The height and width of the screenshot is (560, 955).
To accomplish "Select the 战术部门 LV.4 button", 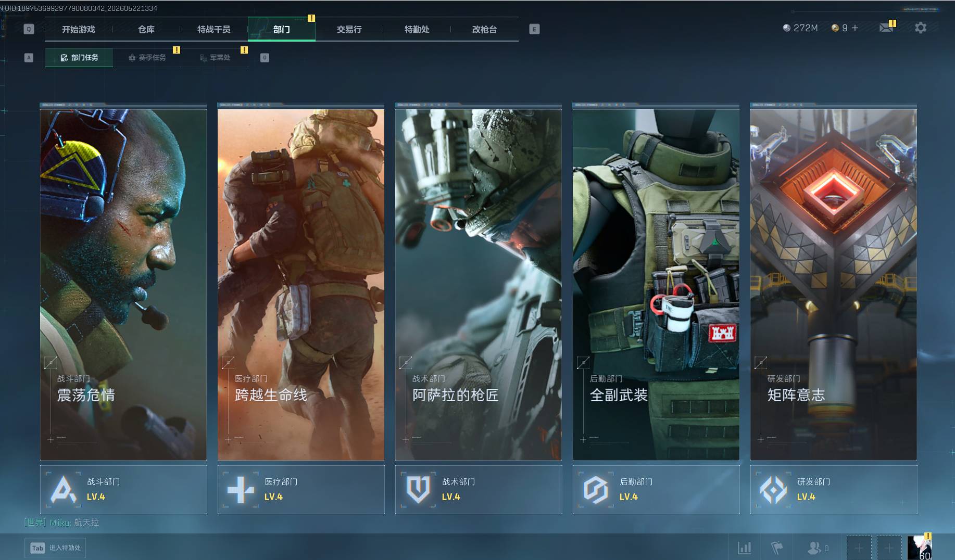I will click(x=479, y=489).
